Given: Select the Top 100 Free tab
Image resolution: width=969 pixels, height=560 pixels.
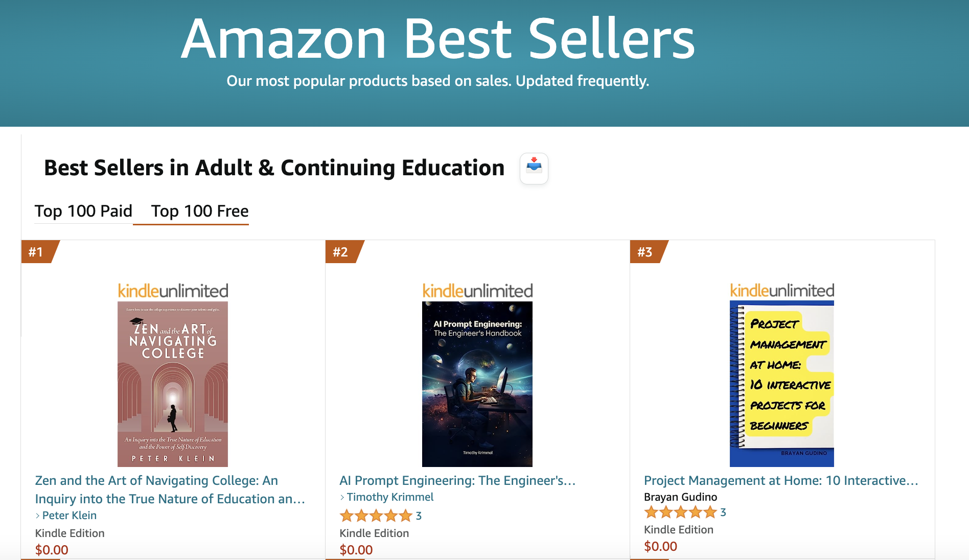Looking at the screenshot, I should coord(200,211).
